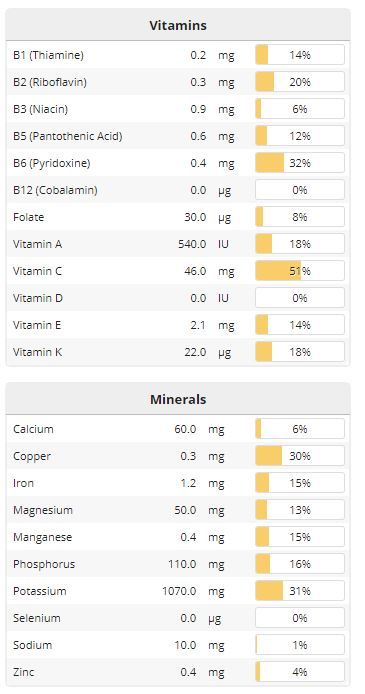Screen dimensions: 365x694
Task: Click the Potassium 31% progress bar
Action: coord(300,591)
